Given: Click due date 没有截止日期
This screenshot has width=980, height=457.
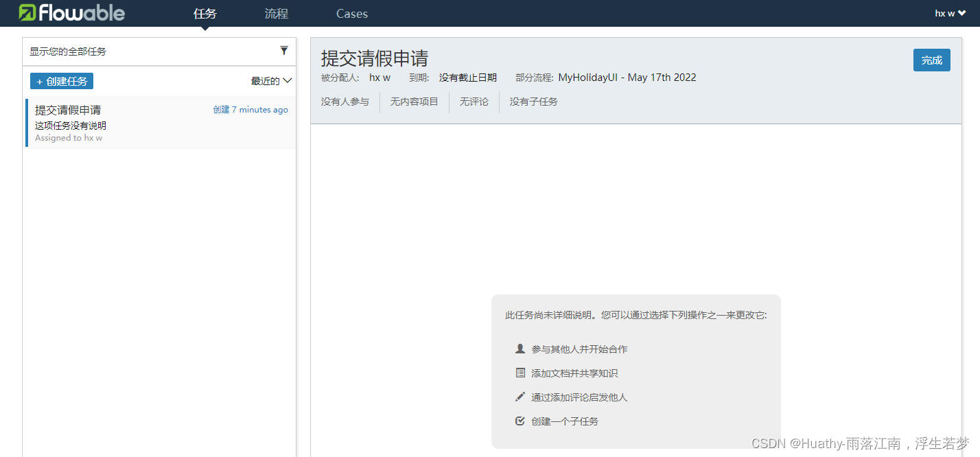Looking at the screenshot, I should (468, 78).
